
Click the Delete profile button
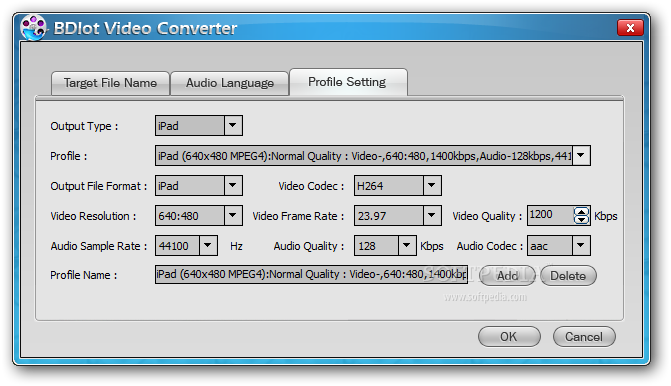[568, 276]
